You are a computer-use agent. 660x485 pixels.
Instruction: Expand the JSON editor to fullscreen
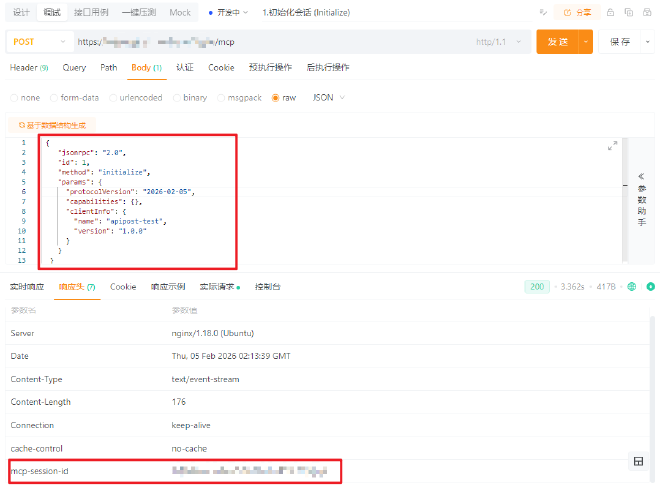click(612, 146)
